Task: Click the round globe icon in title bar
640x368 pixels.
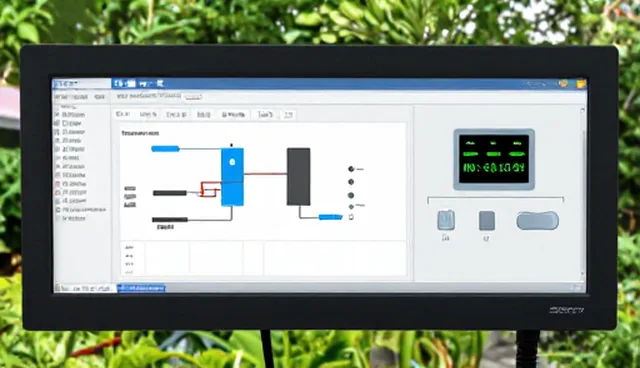Action: (x=564, y=84)
